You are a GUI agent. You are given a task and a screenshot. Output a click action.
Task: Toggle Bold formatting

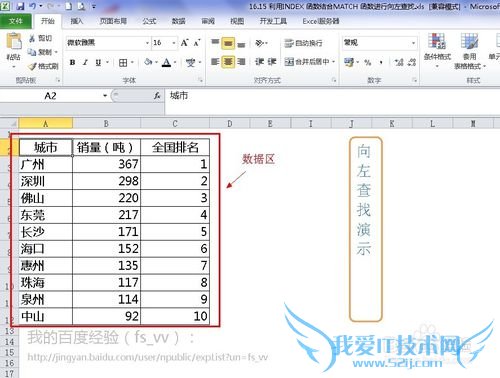click(72, 62)
